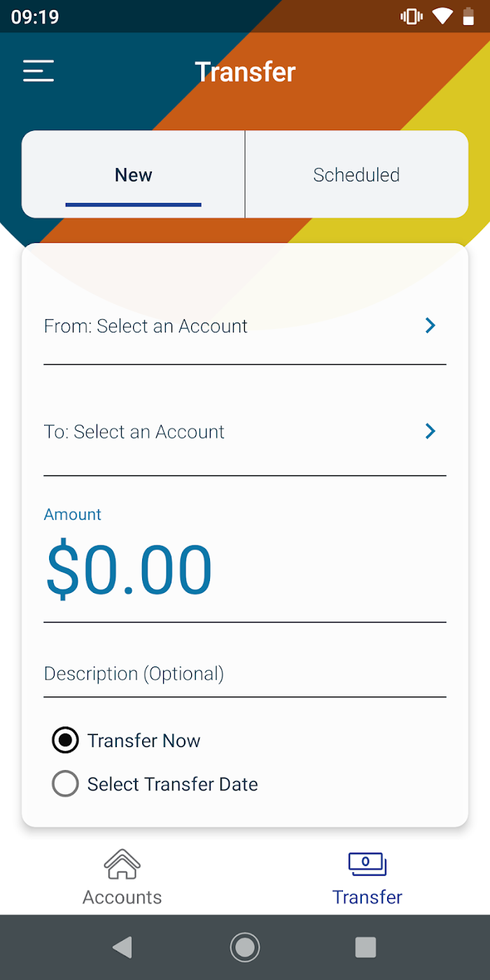The image size is (490, 980).
Task: Tap the To: Select an Account text
Action: click(134, 432)
